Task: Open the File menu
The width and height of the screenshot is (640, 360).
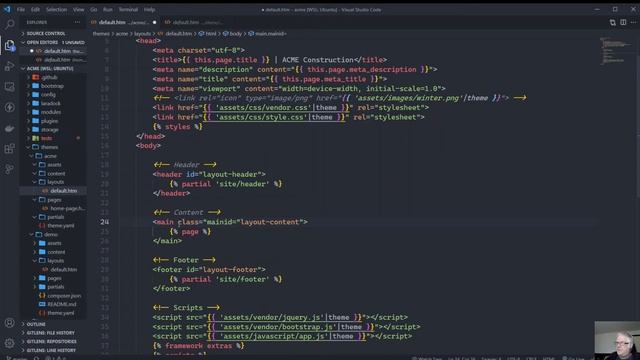Action: coord(21,9)
